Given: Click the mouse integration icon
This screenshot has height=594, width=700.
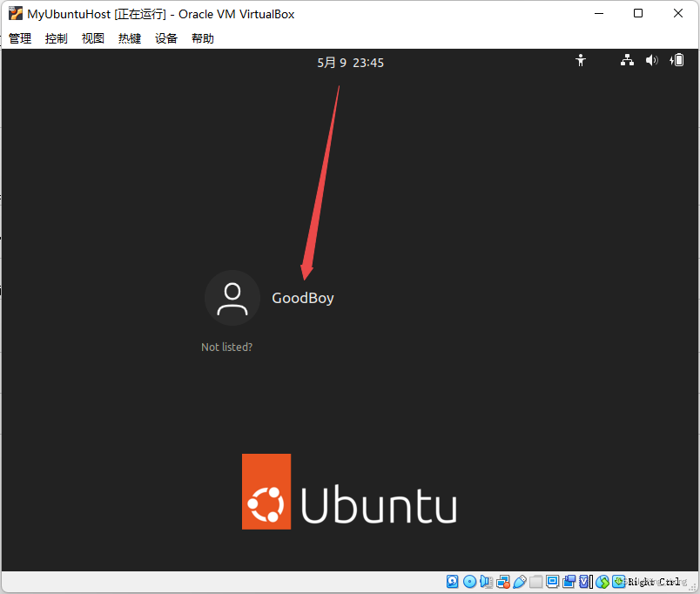Looking at the screenshot, I should pyautogui.click(x=602, y=582).
